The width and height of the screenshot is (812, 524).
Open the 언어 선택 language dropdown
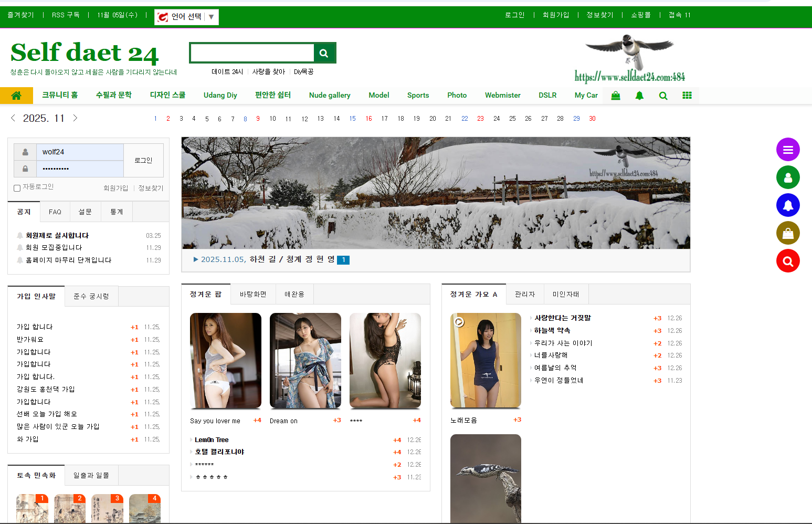click(x=186, y=17)
